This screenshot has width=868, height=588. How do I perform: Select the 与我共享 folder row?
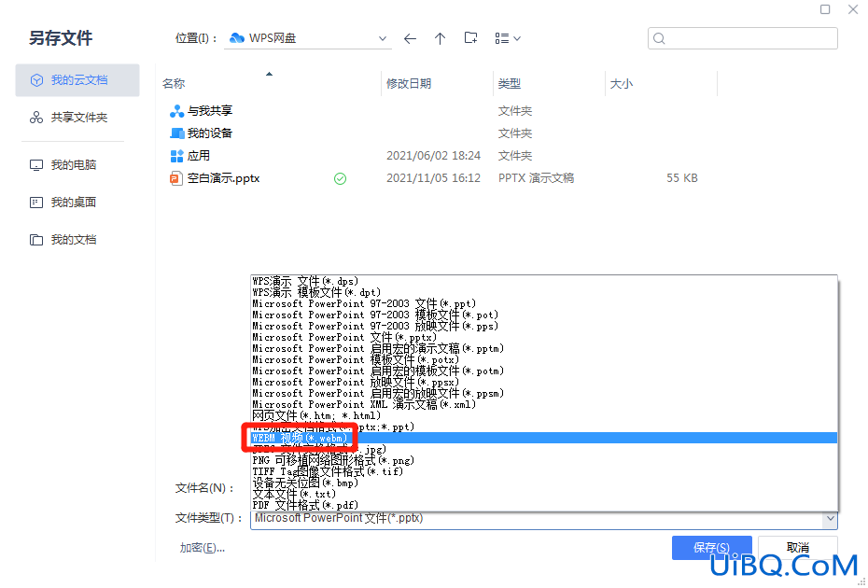coord(435,111)
